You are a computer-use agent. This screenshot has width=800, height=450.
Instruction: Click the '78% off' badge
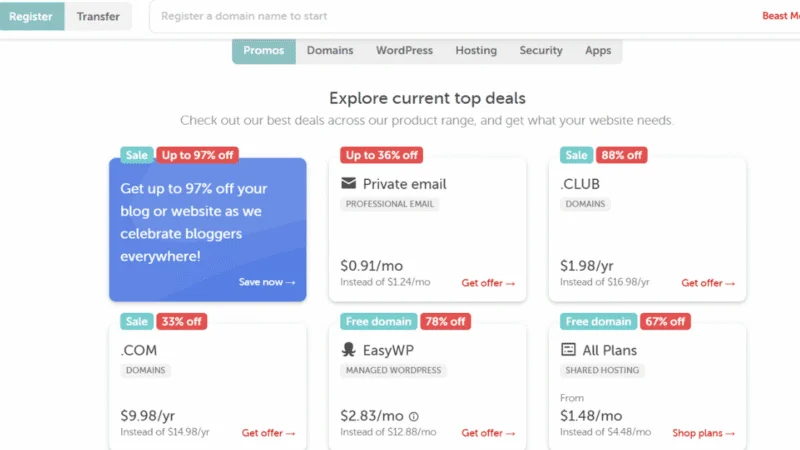click(445, 321)
